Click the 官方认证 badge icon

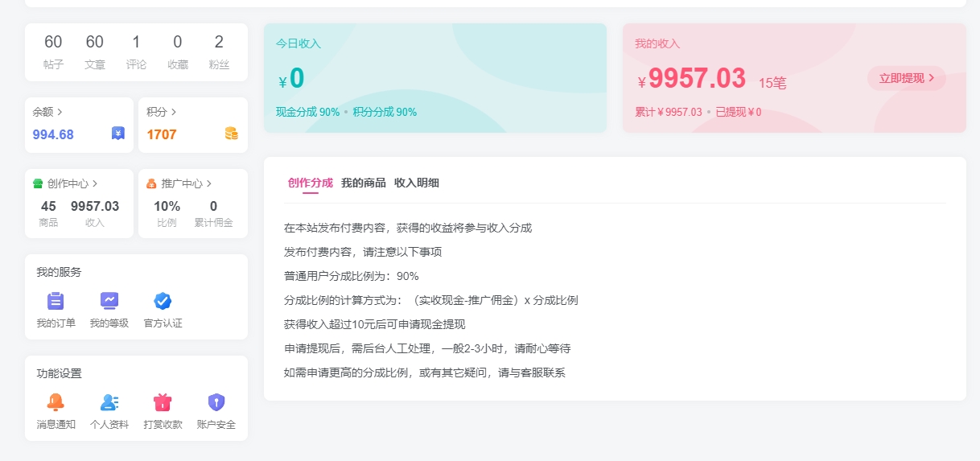click(x=163, y=301)
